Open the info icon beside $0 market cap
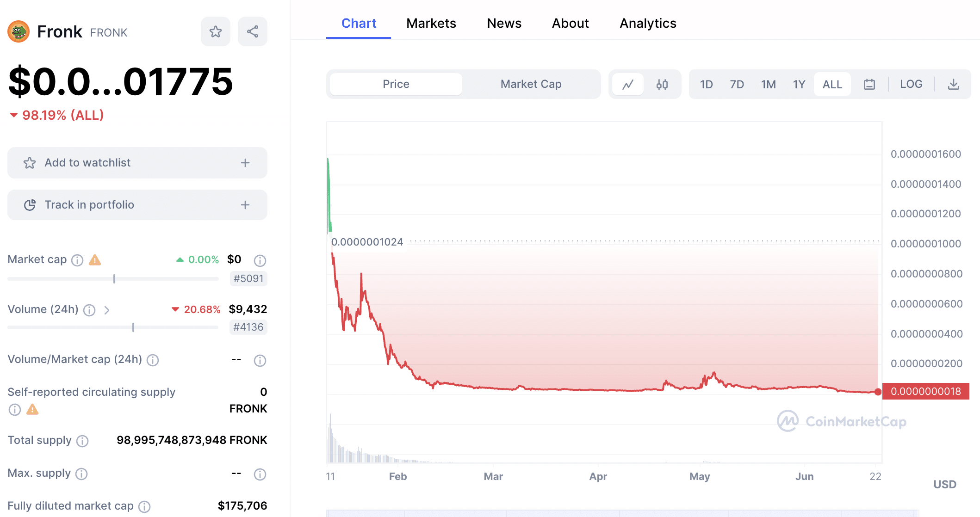The height and width of the screenshot is (517, 980). (260, 260)
